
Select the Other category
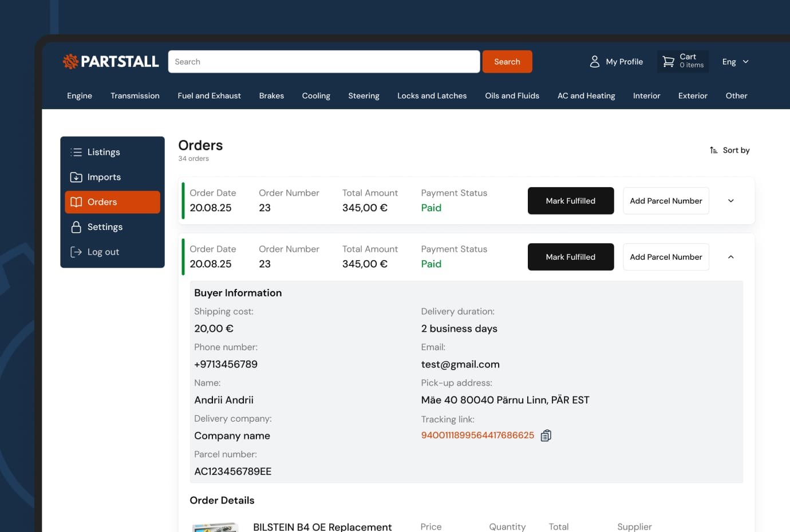(737, 96)
